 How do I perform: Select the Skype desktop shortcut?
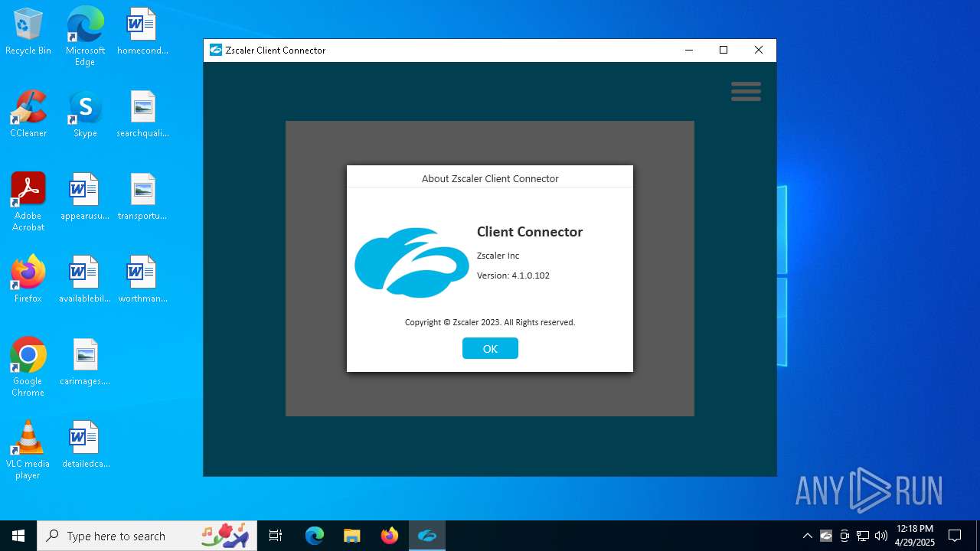pyautogui.click(x=85, y=114)
